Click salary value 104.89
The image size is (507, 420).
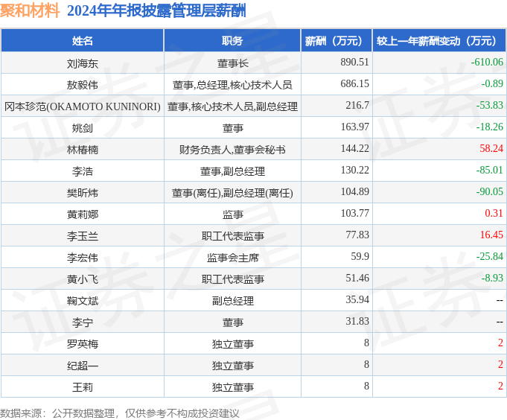[x=354, y=191]
